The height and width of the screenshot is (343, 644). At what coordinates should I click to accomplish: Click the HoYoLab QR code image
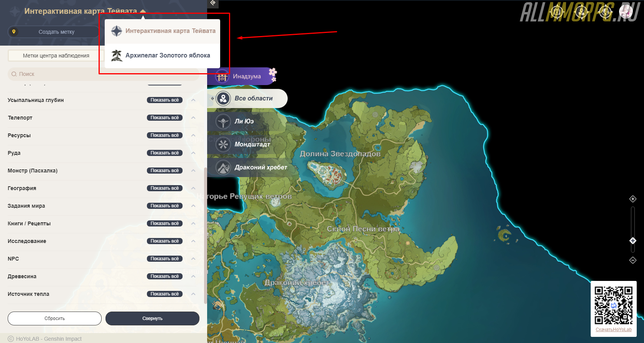[614, 305]
